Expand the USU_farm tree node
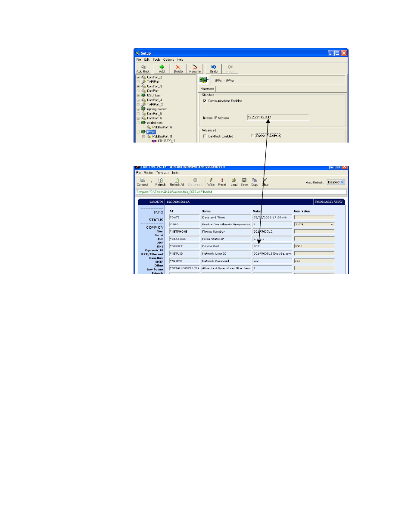The image size is (411, 532). (x=138, y=95)
